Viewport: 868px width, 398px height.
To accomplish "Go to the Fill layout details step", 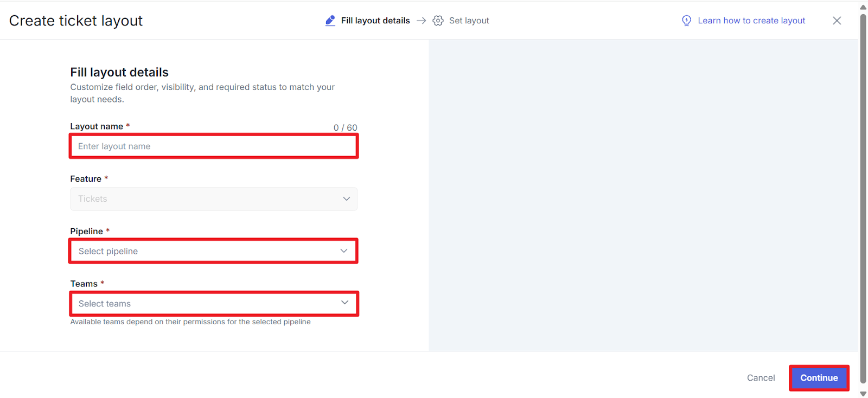I will point(375,21).
